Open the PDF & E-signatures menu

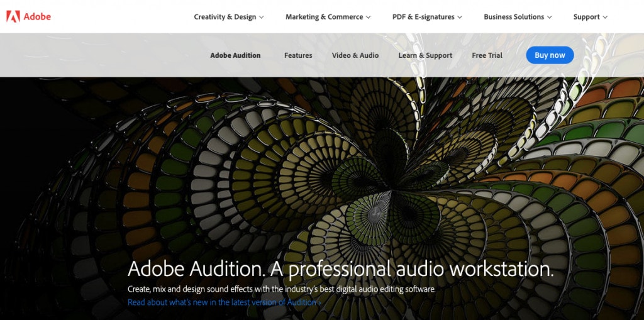point(427,17)
